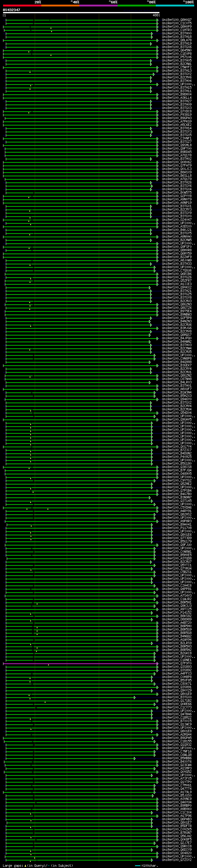Select the UniRef100_B2CMW1 label
The width and height of the screenshot is (197, 868).
177,64
